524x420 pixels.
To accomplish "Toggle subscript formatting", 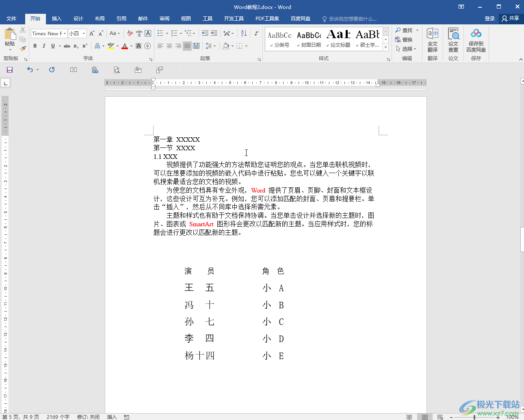I will click(76, 46).
